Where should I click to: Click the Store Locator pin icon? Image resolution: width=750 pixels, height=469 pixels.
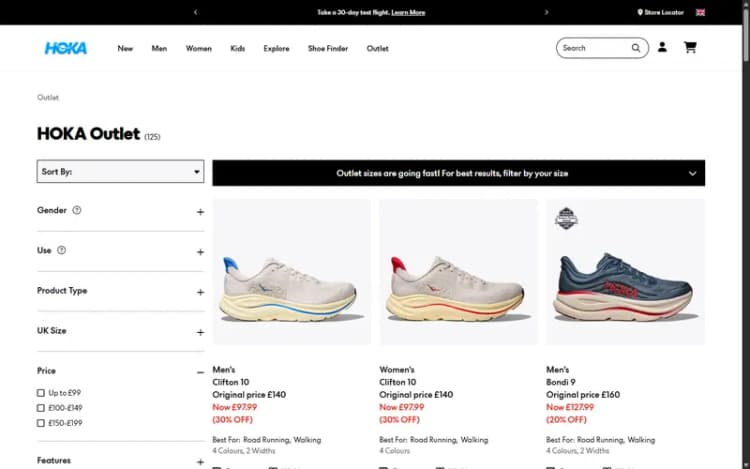click(640, 12)
